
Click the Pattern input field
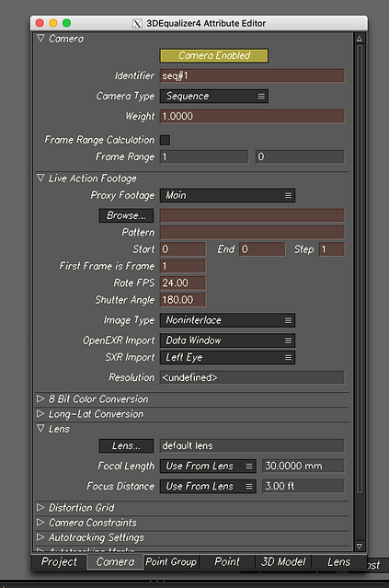pyautogui.click(x=252, y=233)
